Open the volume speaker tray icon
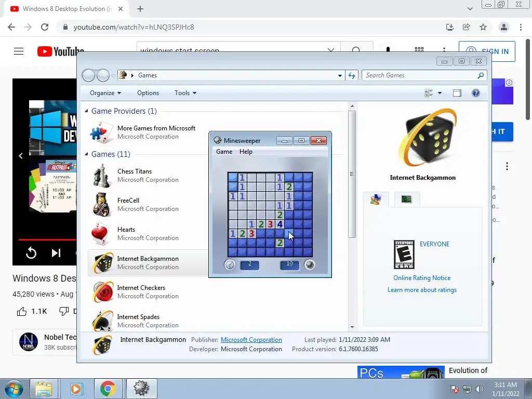The height and width of the screenshot is (399, 532). (x=480, y=389)
